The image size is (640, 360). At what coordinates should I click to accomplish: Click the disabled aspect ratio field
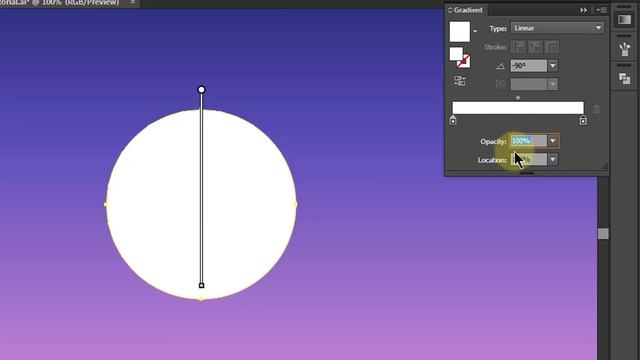tap(529, 84)
